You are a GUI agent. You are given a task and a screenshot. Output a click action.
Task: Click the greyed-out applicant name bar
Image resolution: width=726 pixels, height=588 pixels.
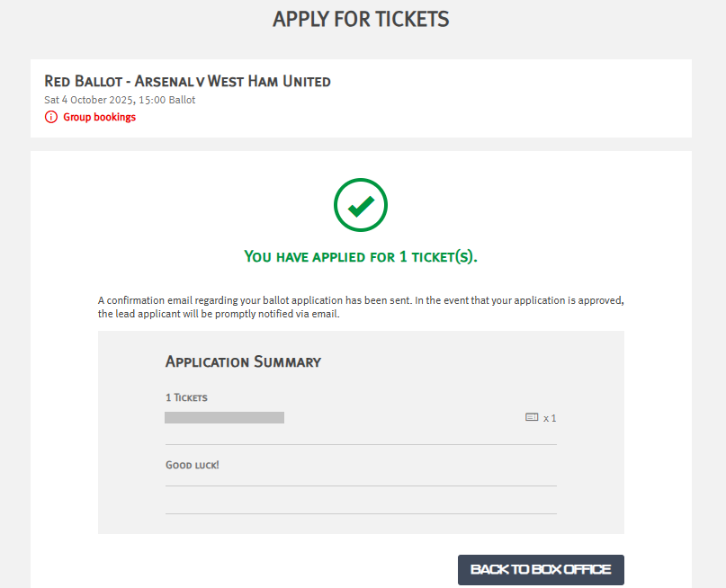(x=224, y=417)
